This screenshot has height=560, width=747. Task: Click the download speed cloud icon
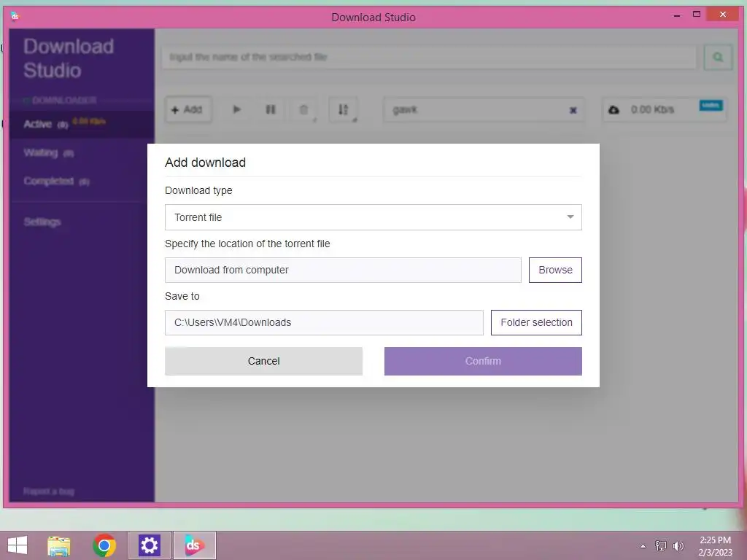pyautogui.click(x=614, y=109)
